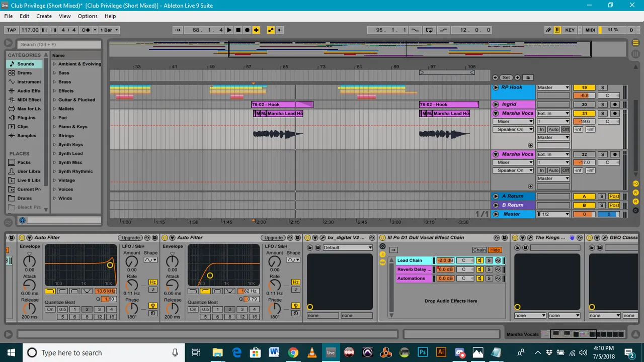Select lowpass filter type in first Auto Filter
This screenshot has height=362, width=644.
pos(50,291)
